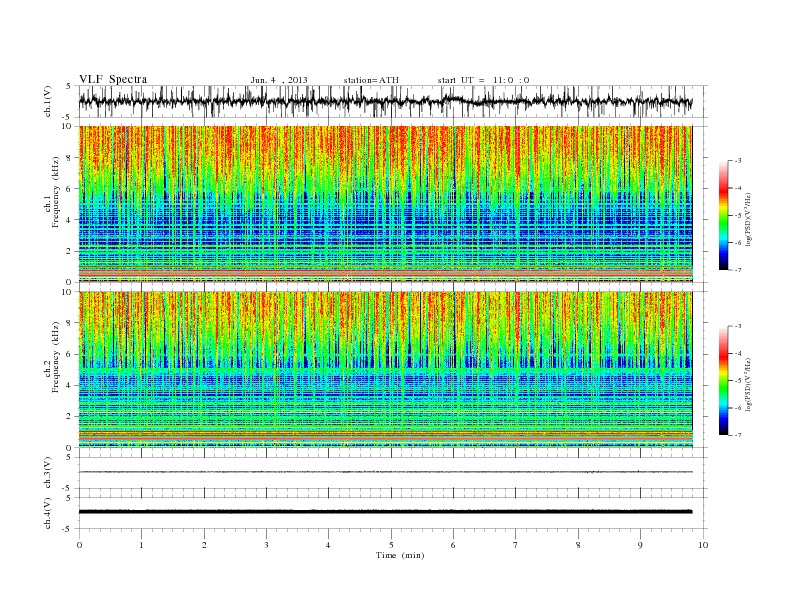Click the '-7' value on ch.1 color bar

[738, 270]
